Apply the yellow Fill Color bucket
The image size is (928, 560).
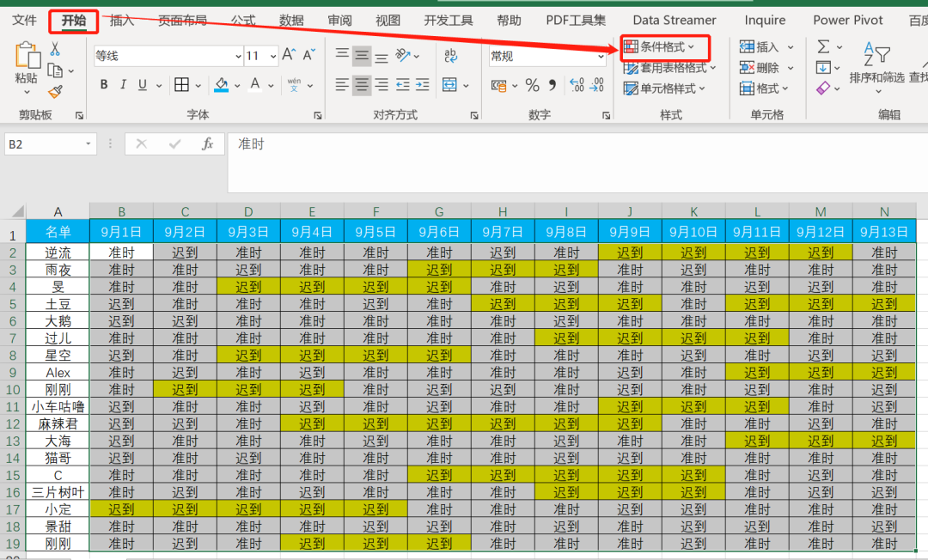pyautogui.click(x=222, y=84)
